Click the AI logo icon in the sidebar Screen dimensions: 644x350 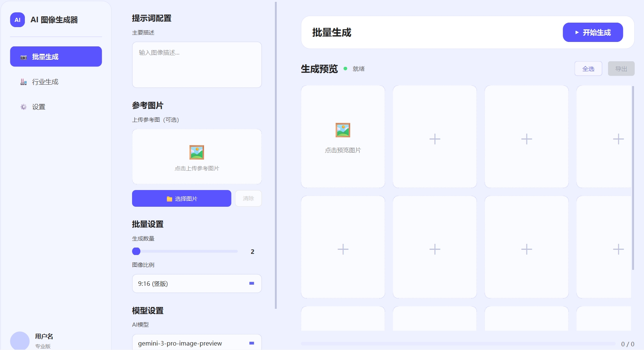point(17,20)
